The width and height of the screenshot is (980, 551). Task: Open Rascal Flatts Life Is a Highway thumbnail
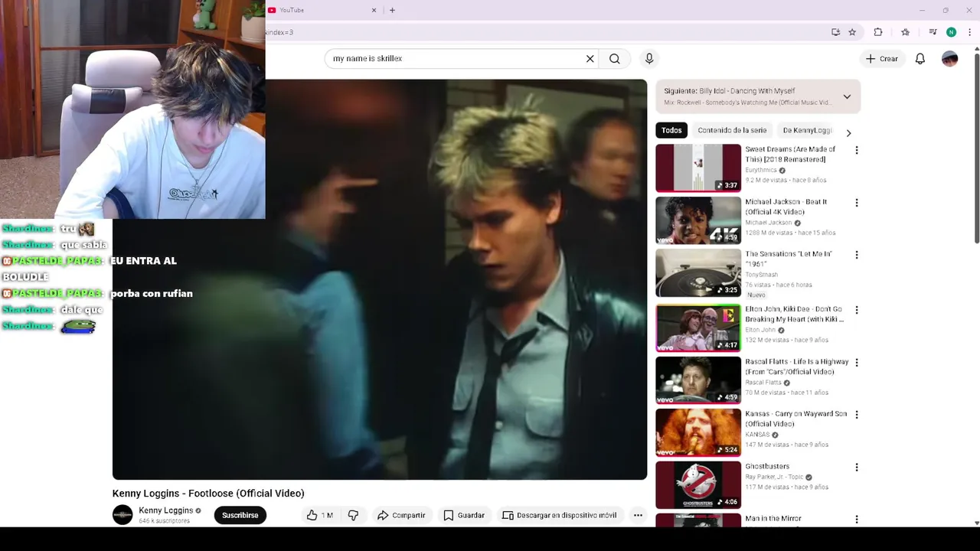698,380
